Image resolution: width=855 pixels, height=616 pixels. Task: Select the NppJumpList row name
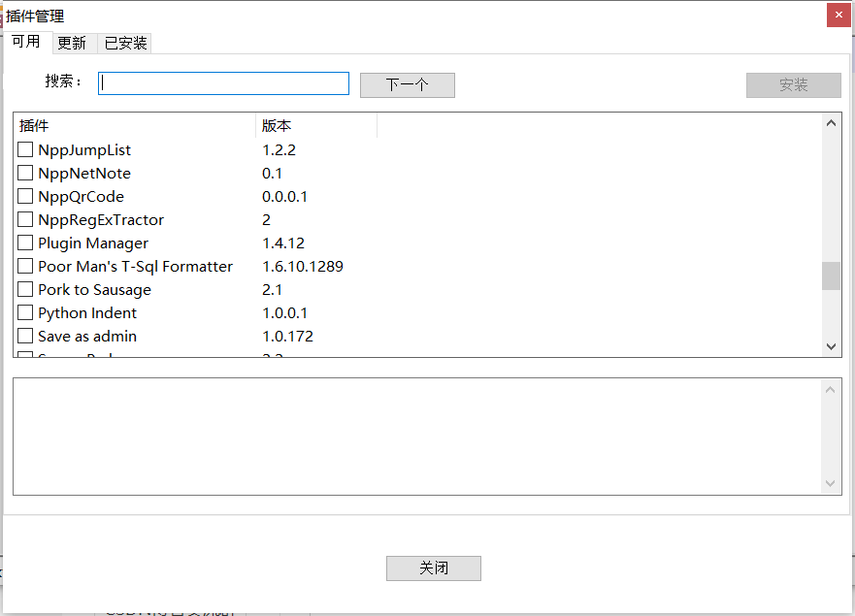click(x=84, y=150)
